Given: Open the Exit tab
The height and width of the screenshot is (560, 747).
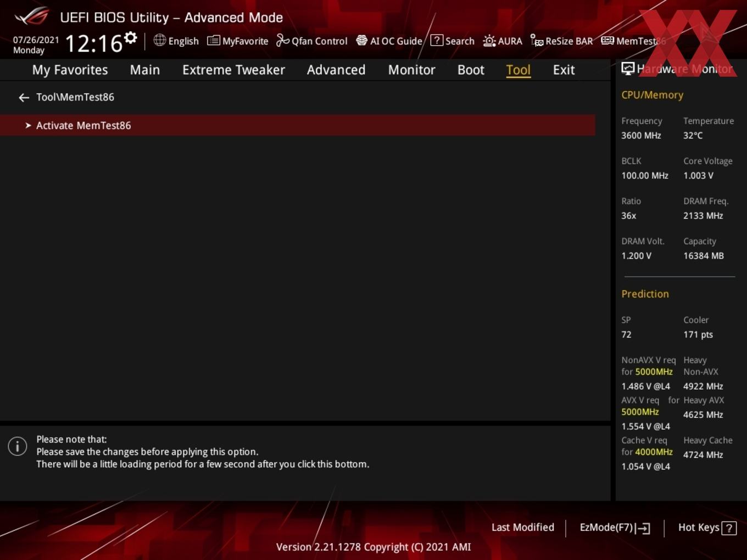Looking at the screenshot, I should point(564,70).
